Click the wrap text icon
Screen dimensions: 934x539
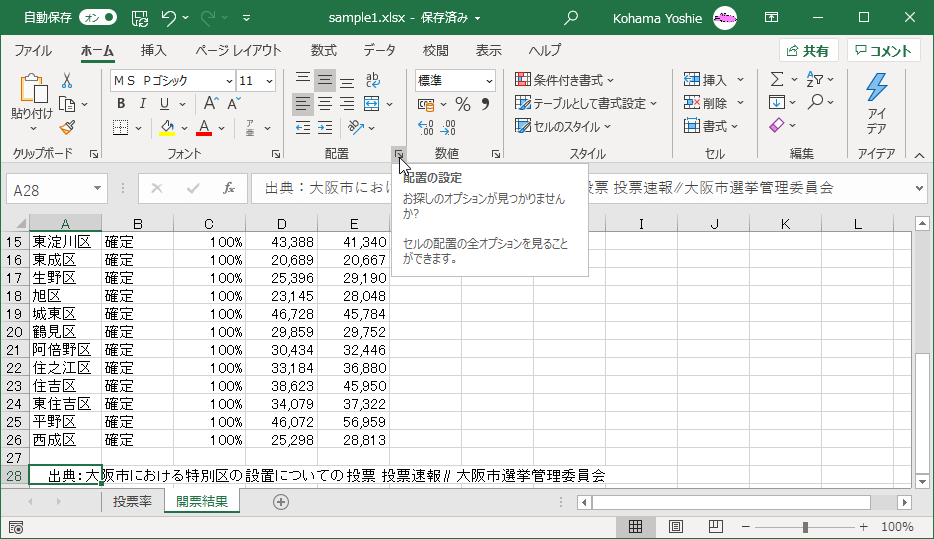pyautogui.click(x=373, y=80)
